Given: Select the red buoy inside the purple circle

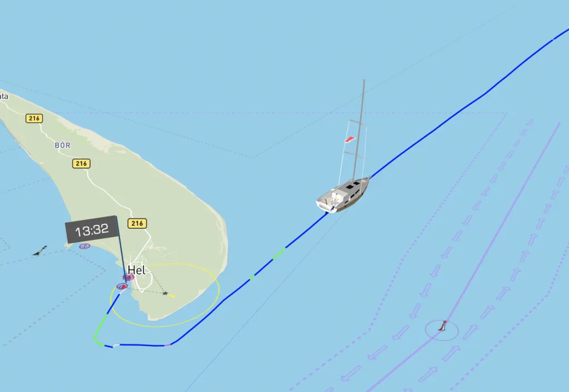Looking at the screenshot, I should (442, 325).
